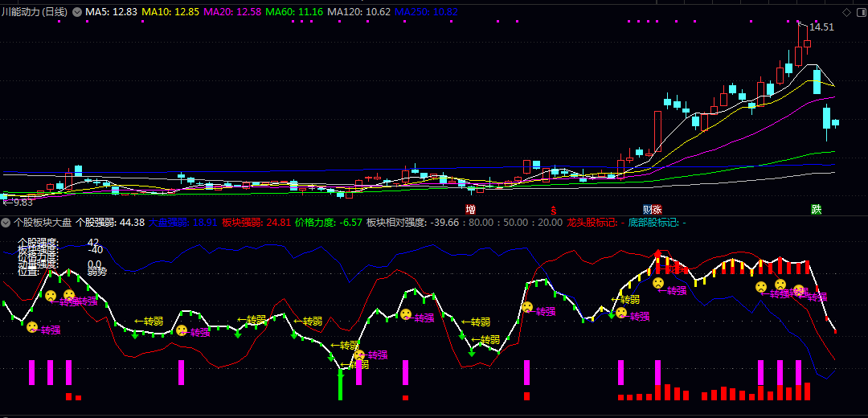Expand the MA indicator dropdown arrow
868x418 pixels.
tap(77, 12)
